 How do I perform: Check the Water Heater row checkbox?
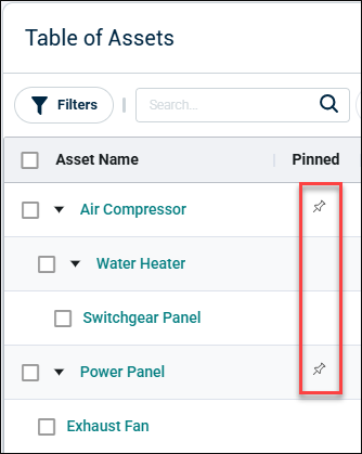47,264
